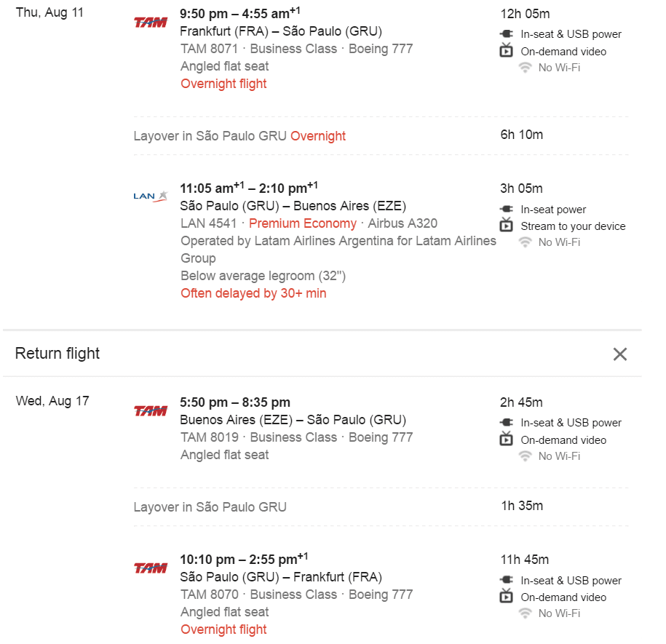Viewport: 666px width, 644px height.
Task: Close the Return flight panel
Action: point(619,354)
